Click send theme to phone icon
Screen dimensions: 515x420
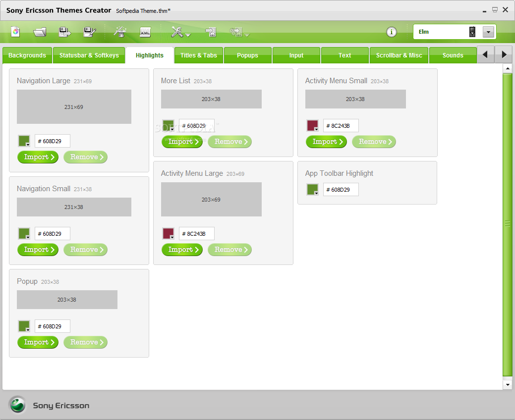pyautogui.click(x=211, y=32)
